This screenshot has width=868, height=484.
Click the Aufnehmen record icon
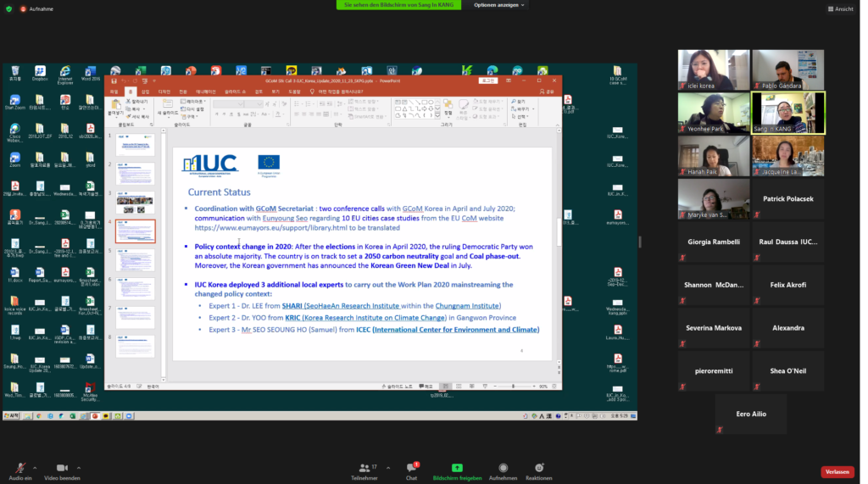(x=503, y=467)
